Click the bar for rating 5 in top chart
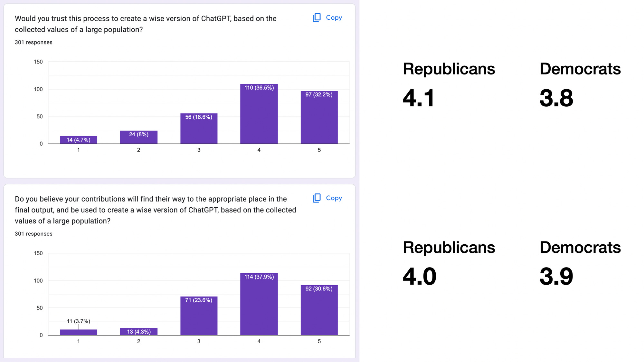Screen dimensions: 644x362 pos(319,116)
